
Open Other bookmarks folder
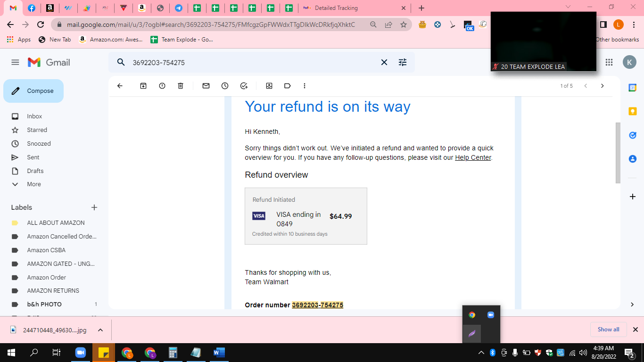click(617, 40)
